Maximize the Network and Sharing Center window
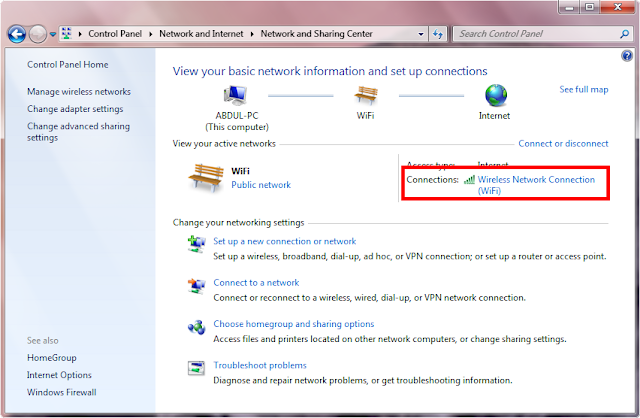Image resolution: width=640 pixels, height=418 pixels. coord(589,7)
